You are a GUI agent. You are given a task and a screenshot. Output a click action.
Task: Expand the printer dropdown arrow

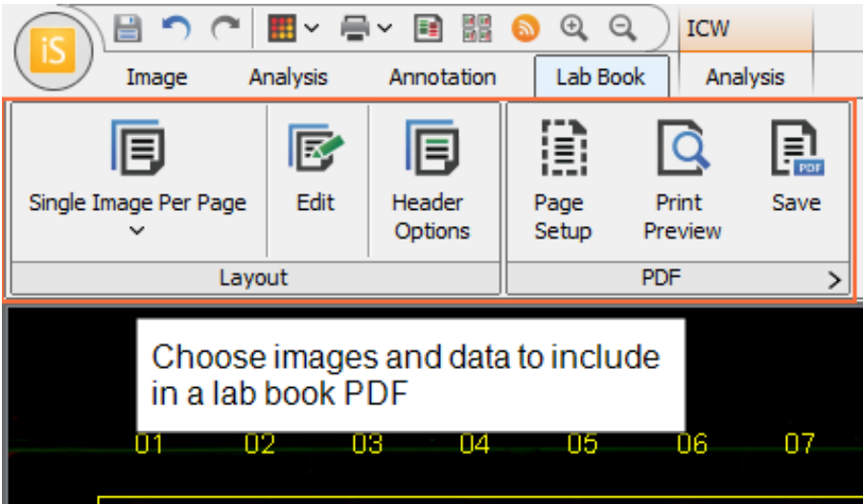click(385, 28)
